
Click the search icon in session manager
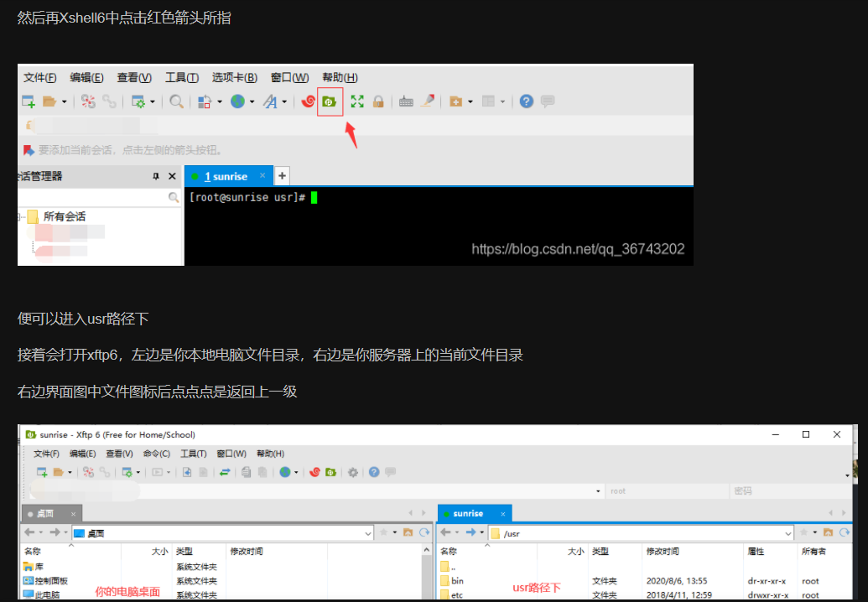(174, 197)
